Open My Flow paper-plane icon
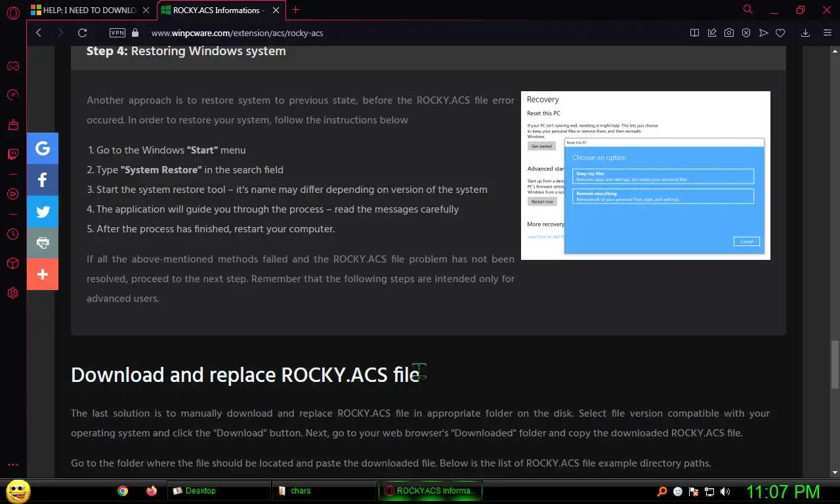This screenshot has height=504, width=840. (x=763, y=33)
